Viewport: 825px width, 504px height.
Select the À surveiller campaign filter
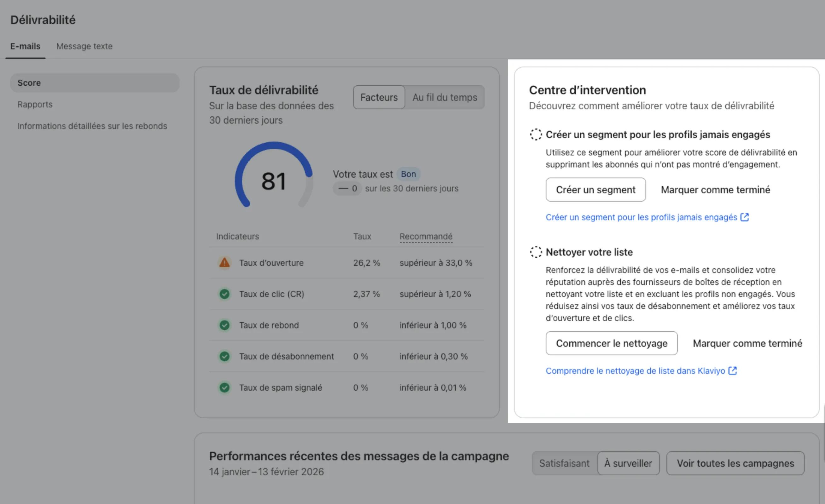tap(628, 463)
